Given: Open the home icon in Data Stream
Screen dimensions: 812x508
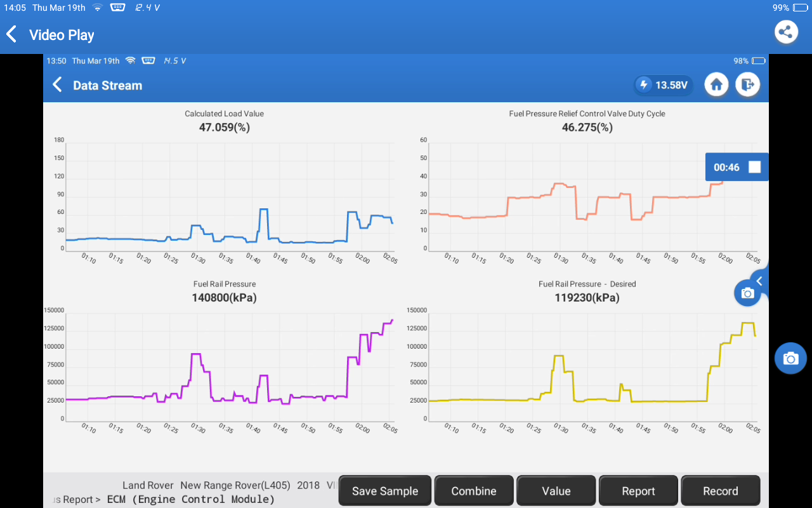Looking at the screenshot, I should (716, 85).
